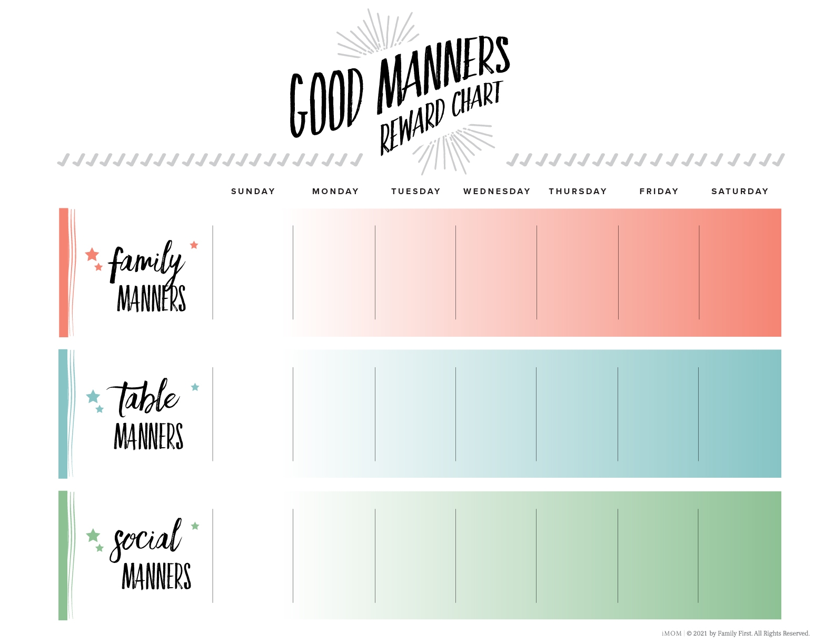Click the Good Manners title text

click(399, 87)
